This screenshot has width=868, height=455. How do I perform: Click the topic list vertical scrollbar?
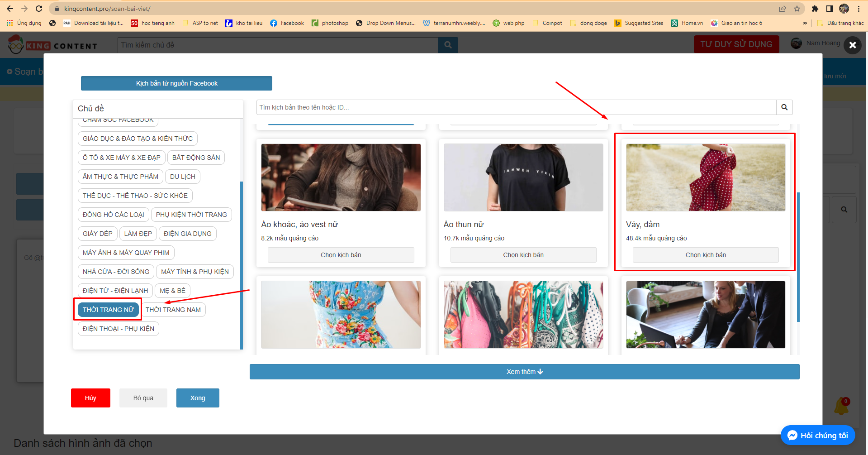(x=242, y=265)
